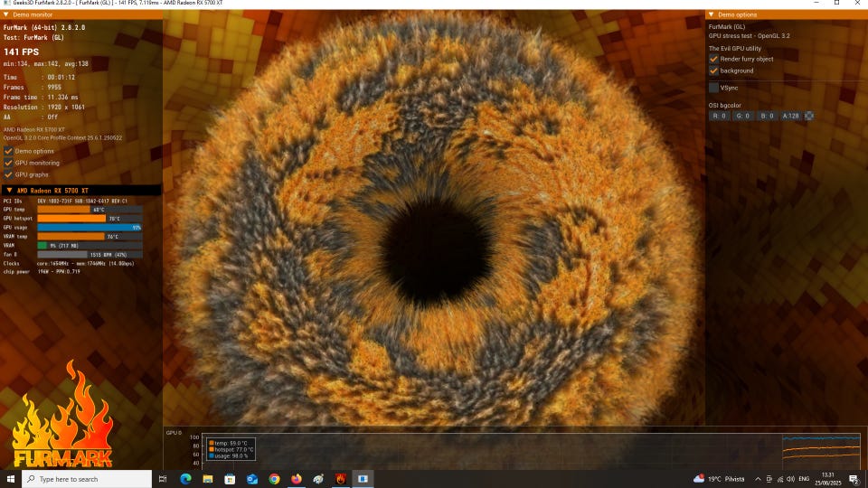Click the AA Off line
The height and width of the screenshot is (488, 868).
[31, 117]
